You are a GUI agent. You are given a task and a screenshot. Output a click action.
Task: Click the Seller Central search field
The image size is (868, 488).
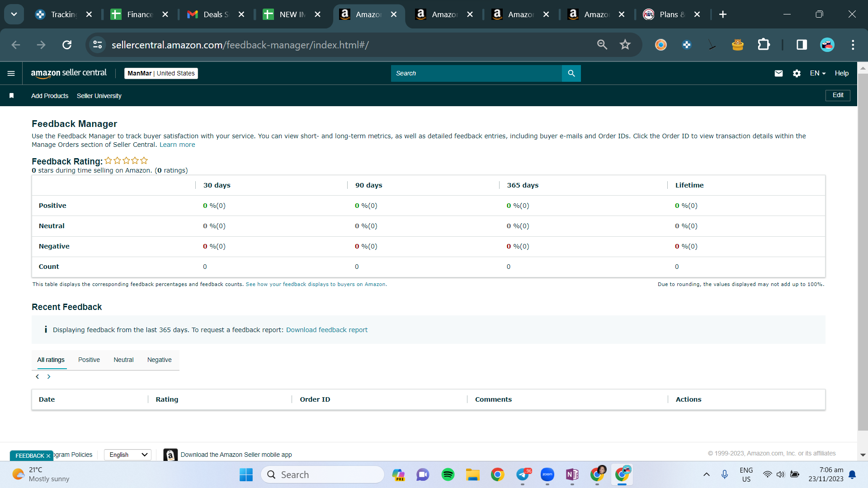[x=476, y=73]
